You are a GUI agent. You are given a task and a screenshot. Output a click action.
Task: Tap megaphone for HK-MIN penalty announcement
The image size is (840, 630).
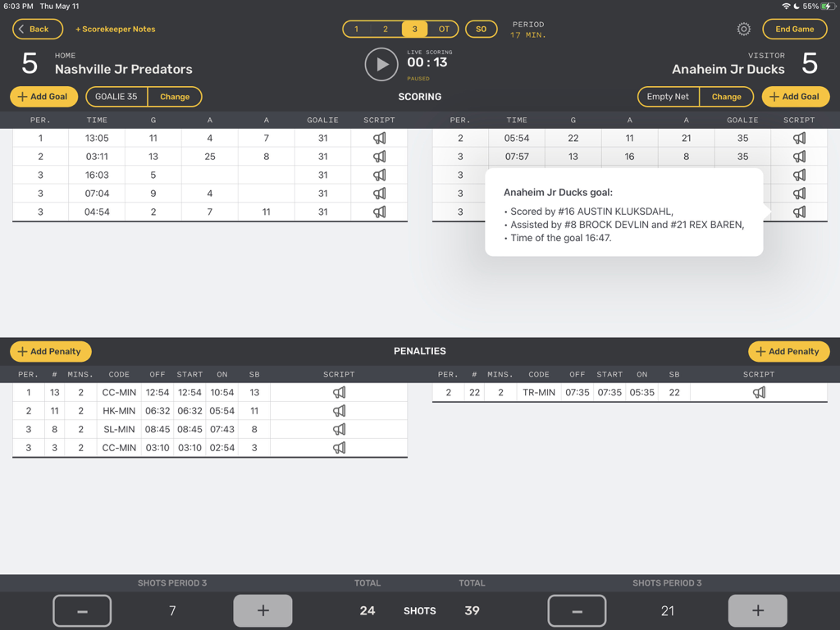(339, 410)
